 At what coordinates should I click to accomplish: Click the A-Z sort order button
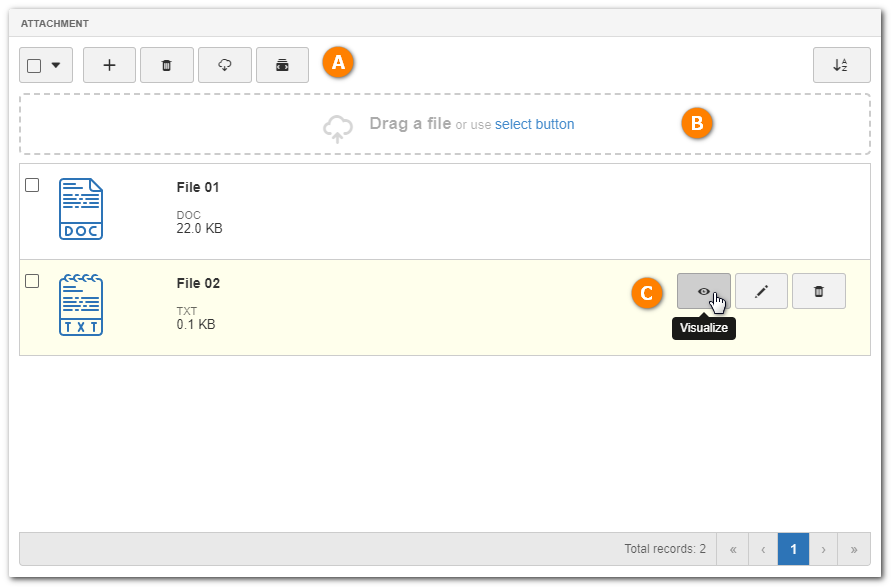pos(841,65)
